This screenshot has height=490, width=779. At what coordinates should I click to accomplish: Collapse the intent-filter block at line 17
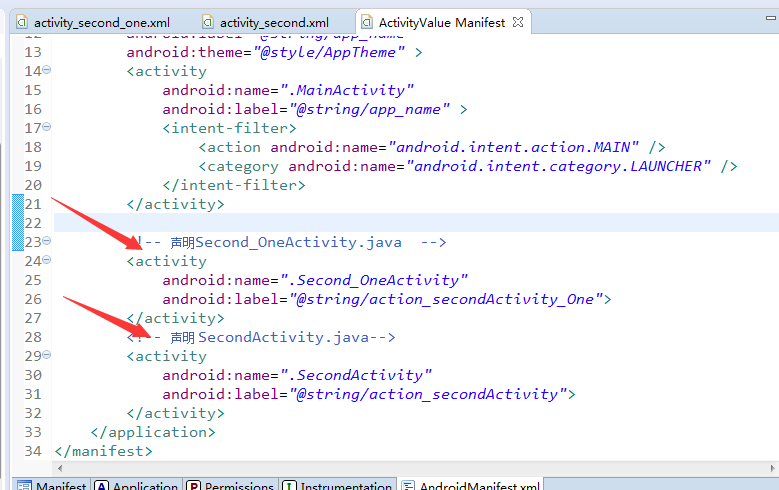click(47, 127)
